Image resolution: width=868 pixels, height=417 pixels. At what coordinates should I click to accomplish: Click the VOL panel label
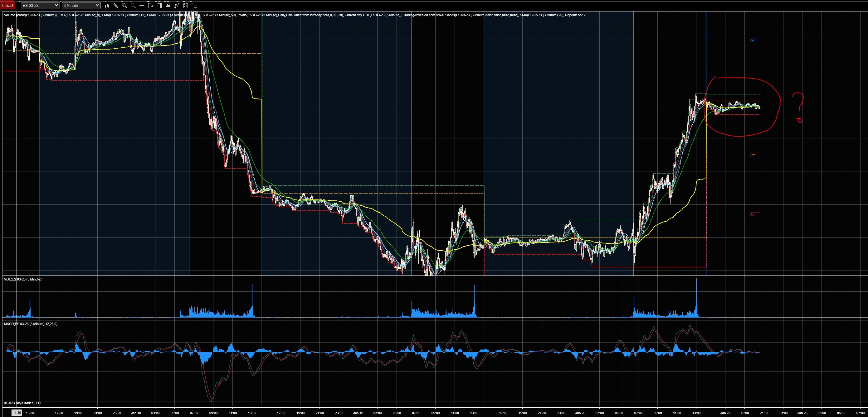(23, 279)
